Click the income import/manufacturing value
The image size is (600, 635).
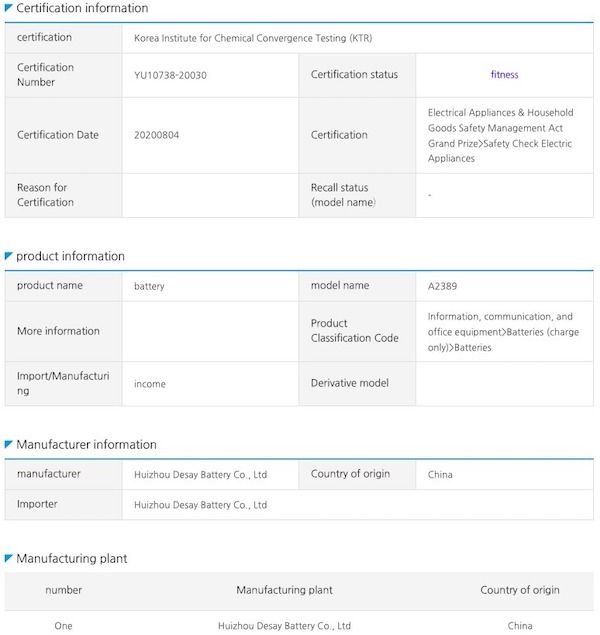click(150, 384)
